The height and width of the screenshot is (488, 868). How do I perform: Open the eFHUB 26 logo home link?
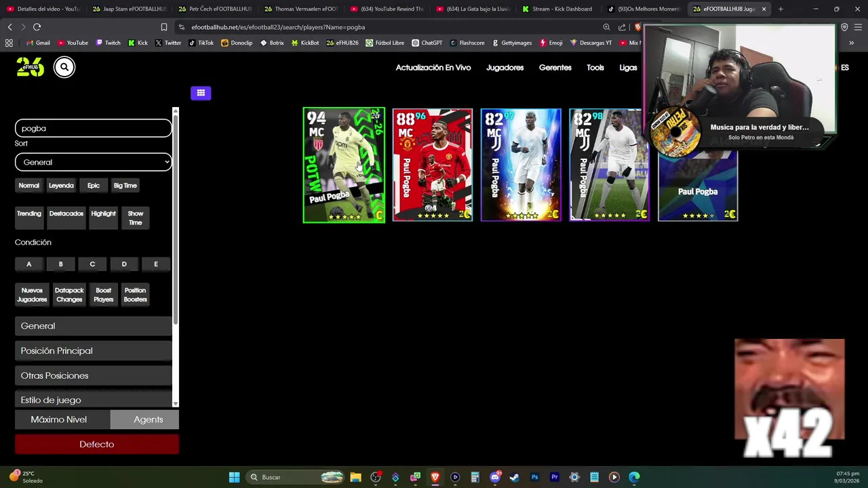[31, 66]
